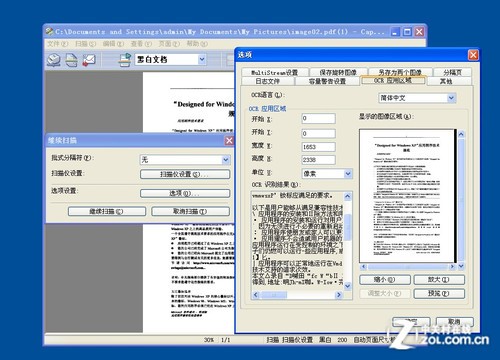Click the scan job icon beside mode dropdown
The image size is (500, 360).
[x=125, y=60]
